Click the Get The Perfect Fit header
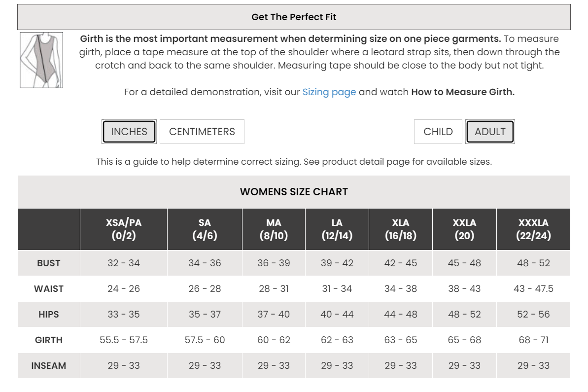588x392 pixels. coord(294,17)
